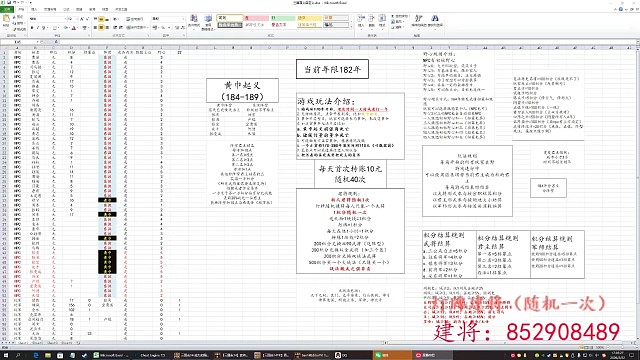This screenshot has width=640, height=360.
Task: Toggle bold formatting
Action: click(32, 28)
